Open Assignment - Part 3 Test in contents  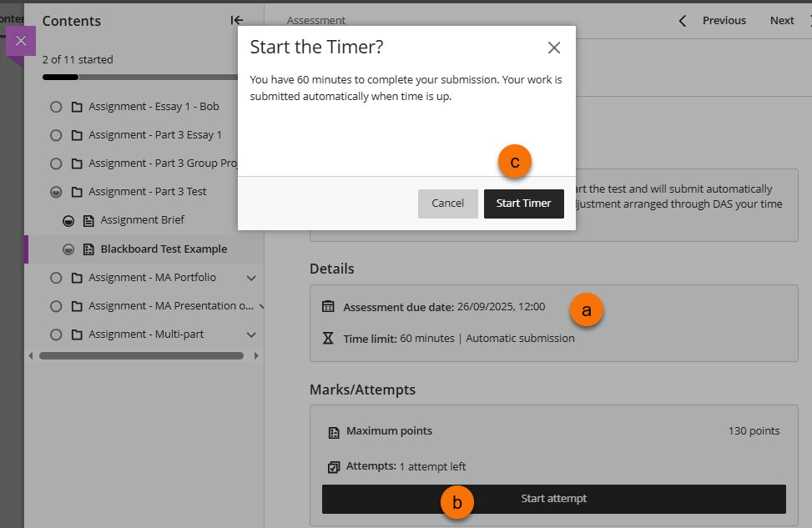pyautogui.click(x=148, y=192)
